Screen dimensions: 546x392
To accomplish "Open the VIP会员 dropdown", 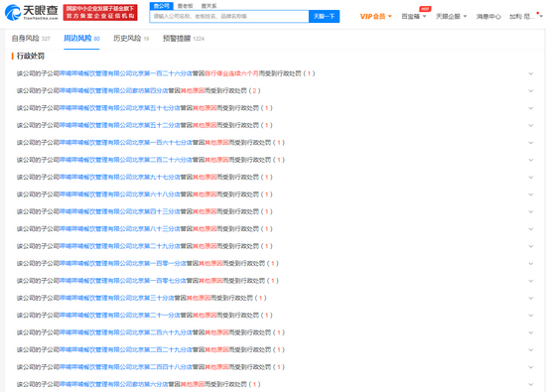I will (x=375, y=16).
